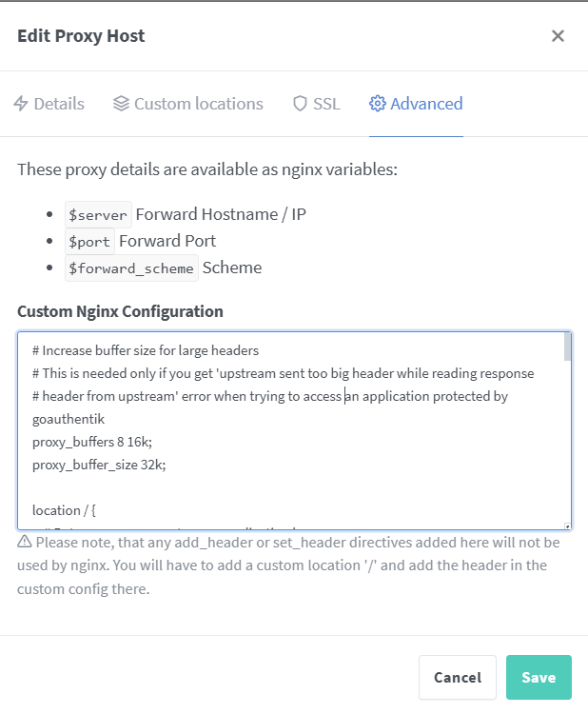The height and width of the screenshot is (714, 588).
Task: Click the gear icon beside Advanced
Action: tap(378, 104)
